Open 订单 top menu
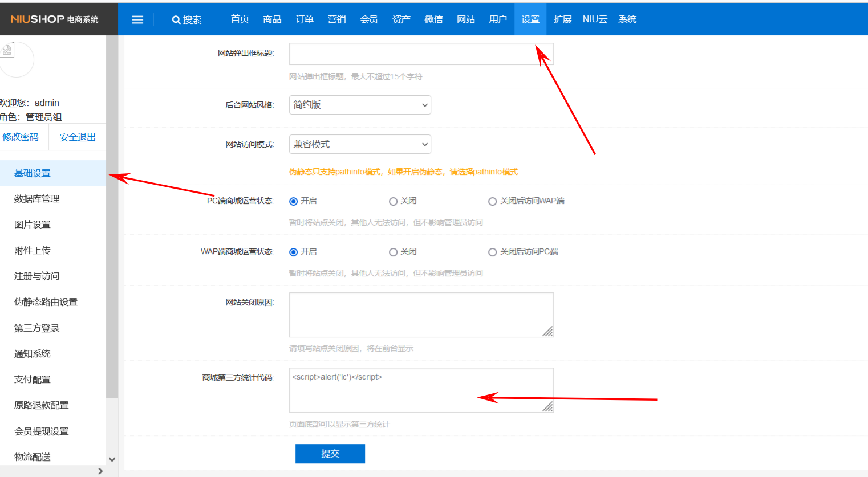The image size is (868, 477). click(305, 19)
